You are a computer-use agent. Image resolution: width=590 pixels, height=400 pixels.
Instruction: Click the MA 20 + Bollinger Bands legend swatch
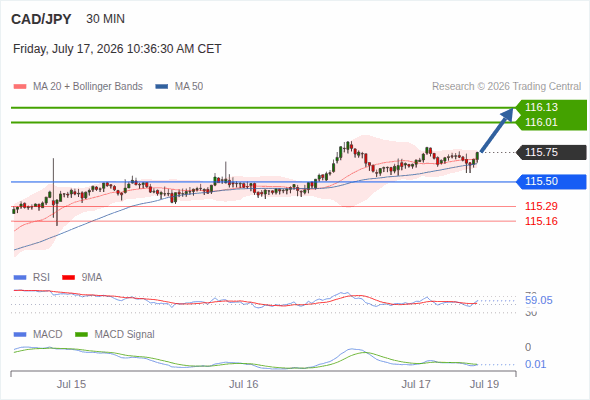pos(20,87)
